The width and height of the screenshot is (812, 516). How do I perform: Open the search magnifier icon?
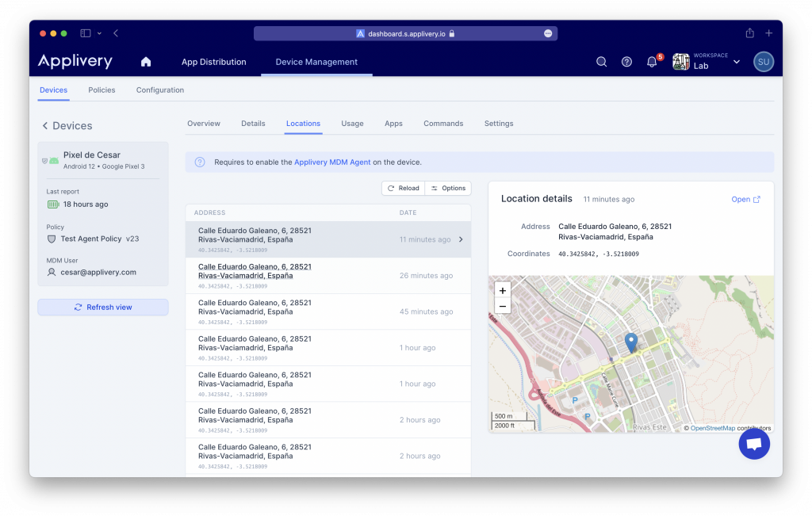click(601, 62)
